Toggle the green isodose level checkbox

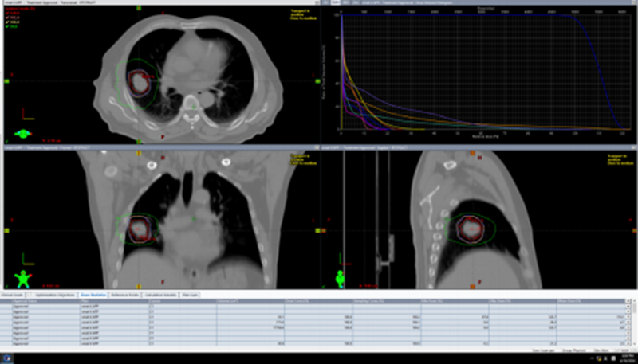(x=8, y=25)
